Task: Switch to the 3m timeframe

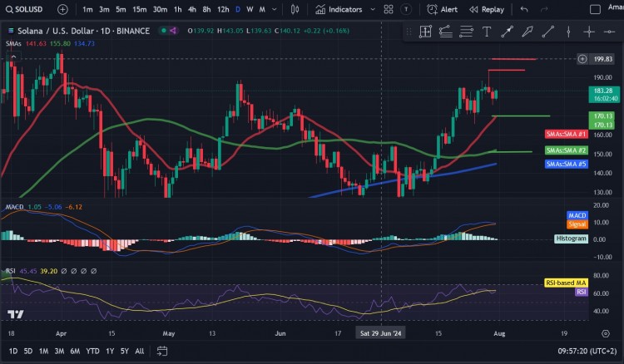Action: point(104,9)
